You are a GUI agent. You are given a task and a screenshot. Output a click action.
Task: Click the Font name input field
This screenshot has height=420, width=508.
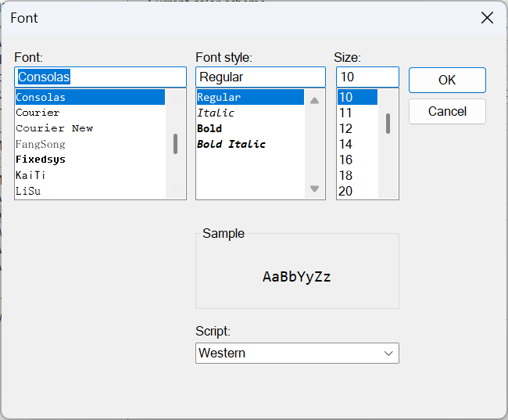click(x=101, y=77)
